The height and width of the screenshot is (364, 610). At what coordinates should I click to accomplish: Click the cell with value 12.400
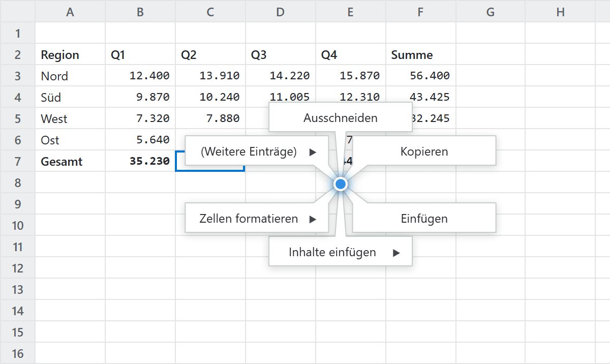click(140, 76)
